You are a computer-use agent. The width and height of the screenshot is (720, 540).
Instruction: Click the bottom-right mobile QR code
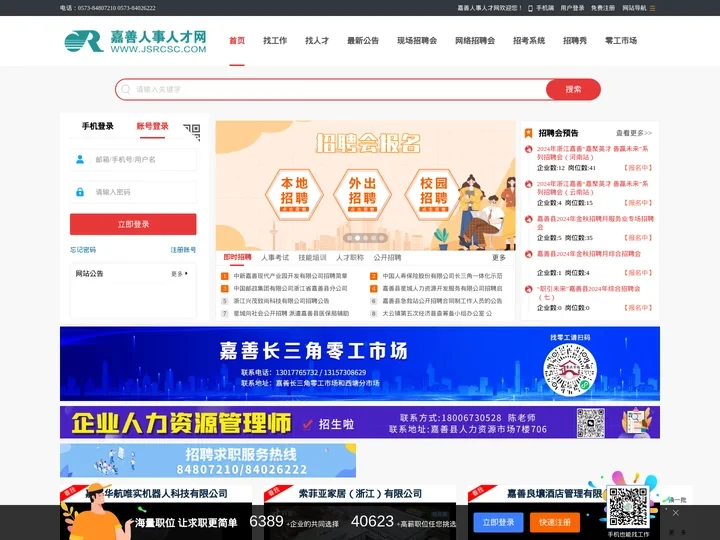[x=628, y=506]
